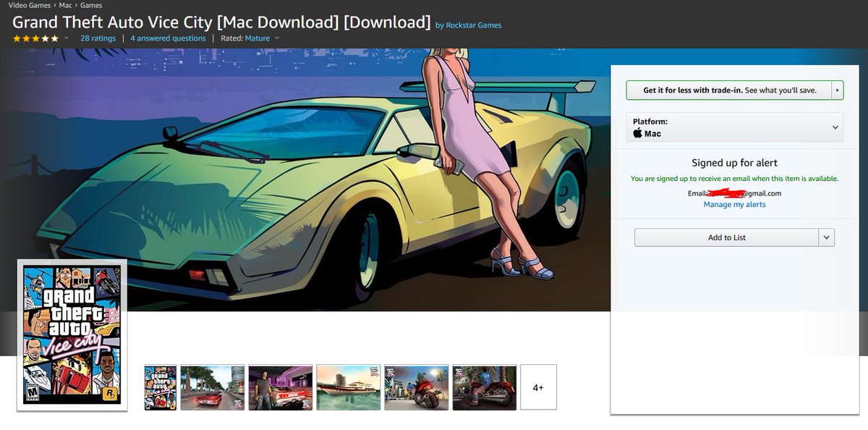This screenshot has width=868, height=430.
Task: Select the thumbnail of man beside pink car
Action: click(281, 387)
